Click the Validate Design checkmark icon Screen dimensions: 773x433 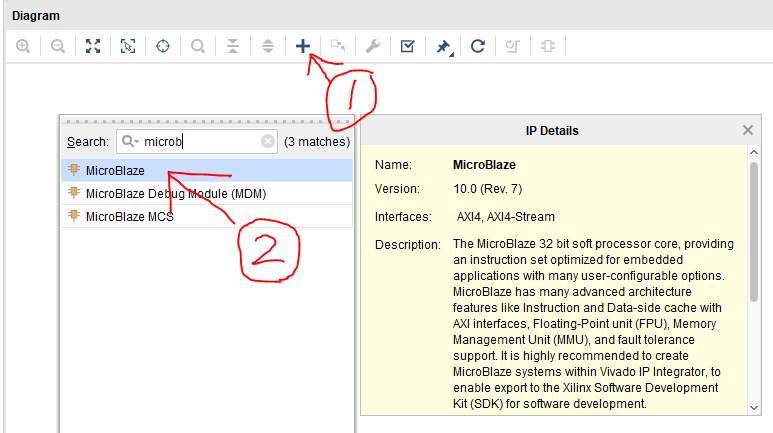407,46
